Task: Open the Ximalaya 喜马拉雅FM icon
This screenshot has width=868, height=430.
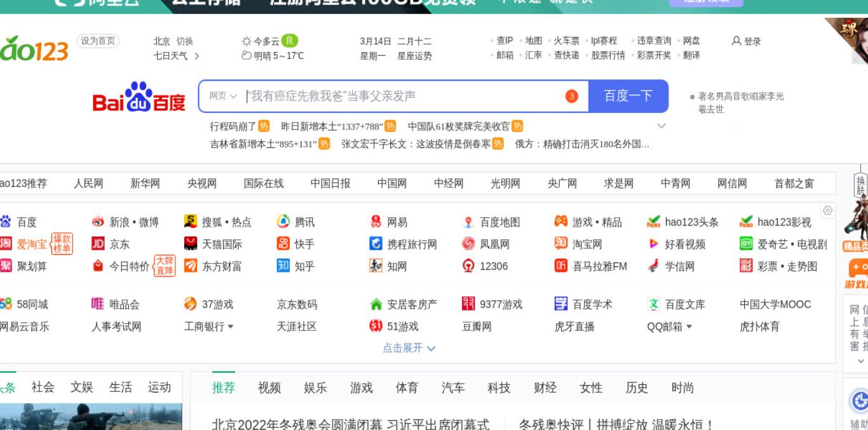Action: 561,266
